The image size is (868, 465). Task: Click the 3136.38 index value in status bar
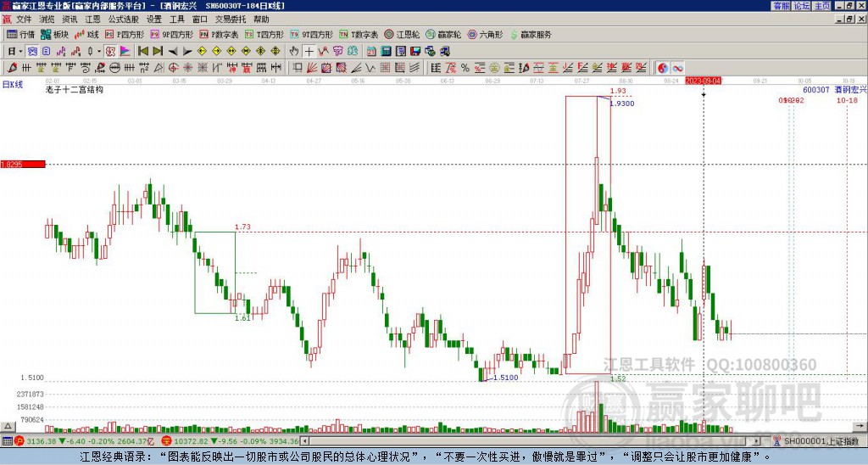pyautogui.click(x=42, y=441)
